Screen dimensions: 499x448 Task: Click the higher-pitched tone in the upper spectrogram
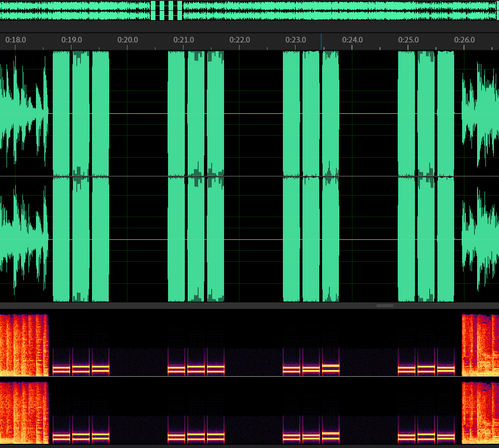[330, 366]
